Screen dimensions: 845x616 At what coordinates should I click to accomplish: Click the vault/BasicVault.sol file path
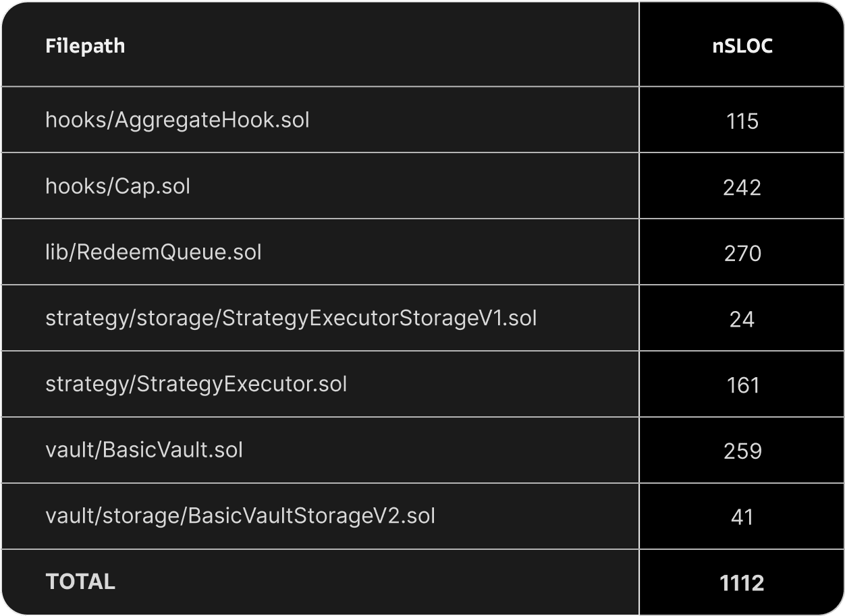[144, 450]
